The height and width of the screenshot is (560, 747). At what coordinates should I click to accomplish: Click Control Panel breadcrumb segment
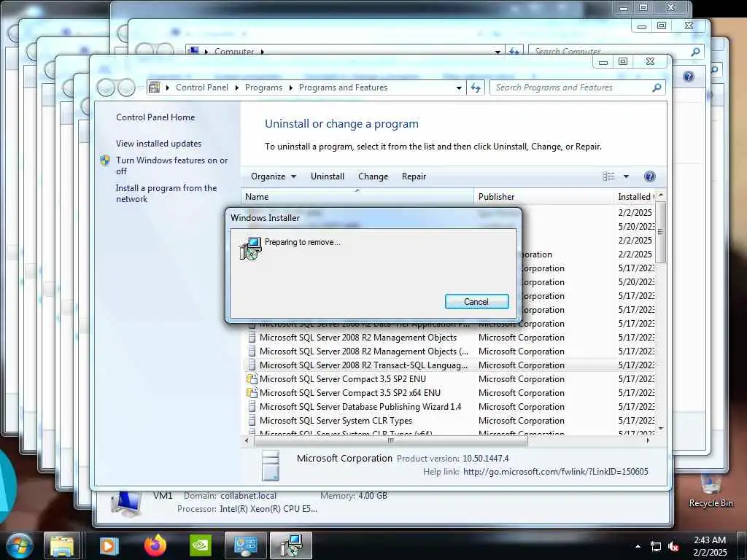point(202,87)
